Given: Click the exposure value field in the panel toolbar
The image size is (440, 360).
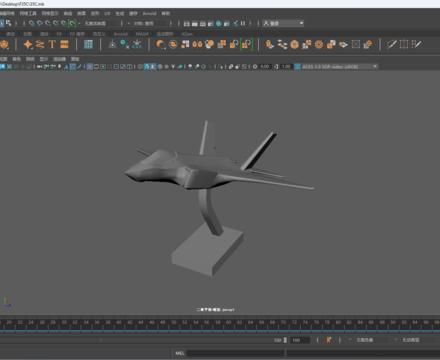Looking at the screenshot, I should (x=265, y=67).
